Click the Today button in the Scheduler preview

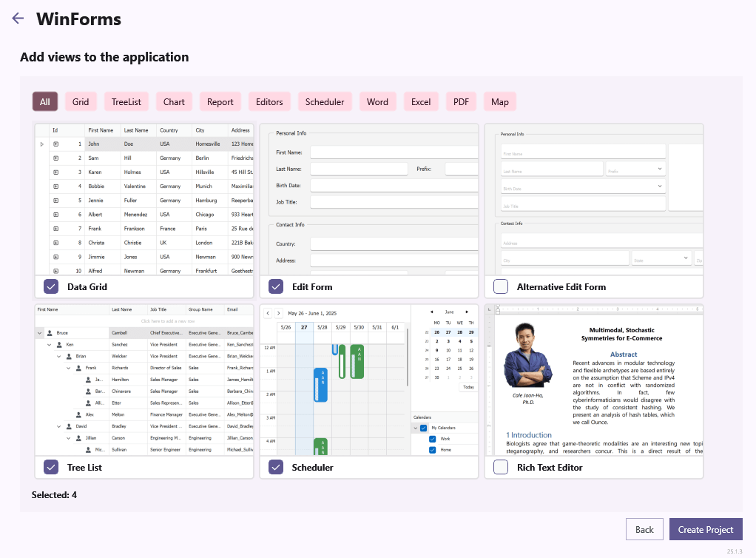pyautogui.click(x=468, y=387)
